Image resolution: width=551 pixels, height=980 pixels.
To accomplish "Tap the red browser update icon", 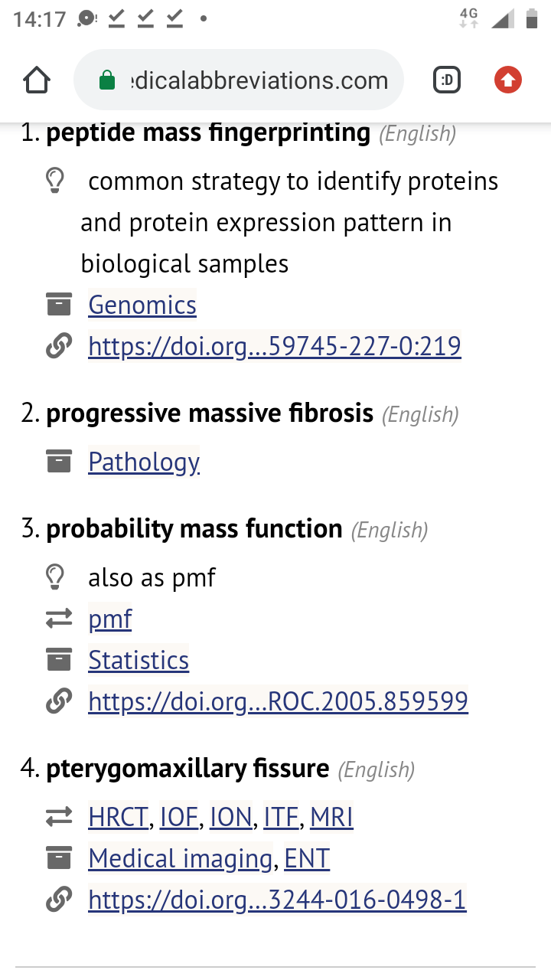I will click(x=507, y=80).
